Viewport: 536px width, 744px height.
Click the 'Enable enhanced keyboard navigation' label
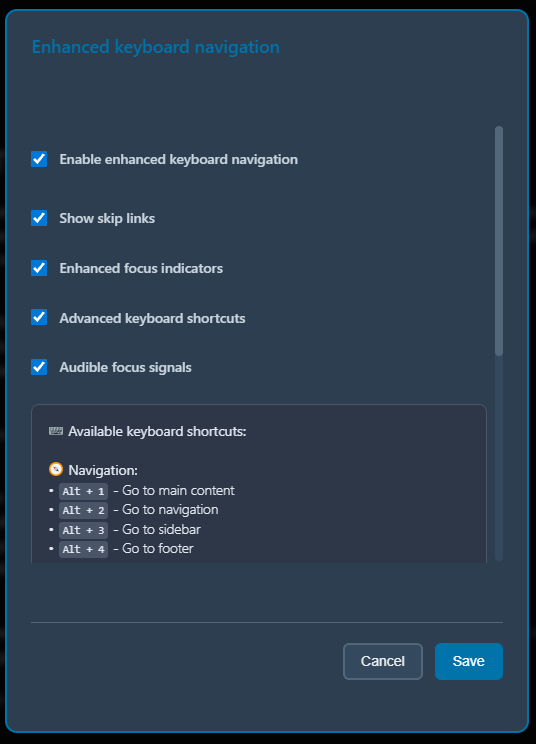(179, 159)
